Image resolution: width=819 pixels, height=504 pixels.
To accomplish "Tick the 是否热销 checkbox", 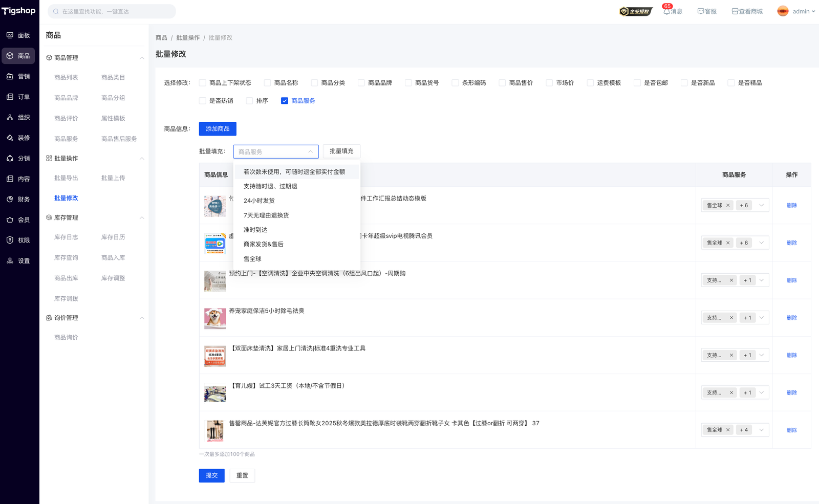I will click(x=203, y=101).
